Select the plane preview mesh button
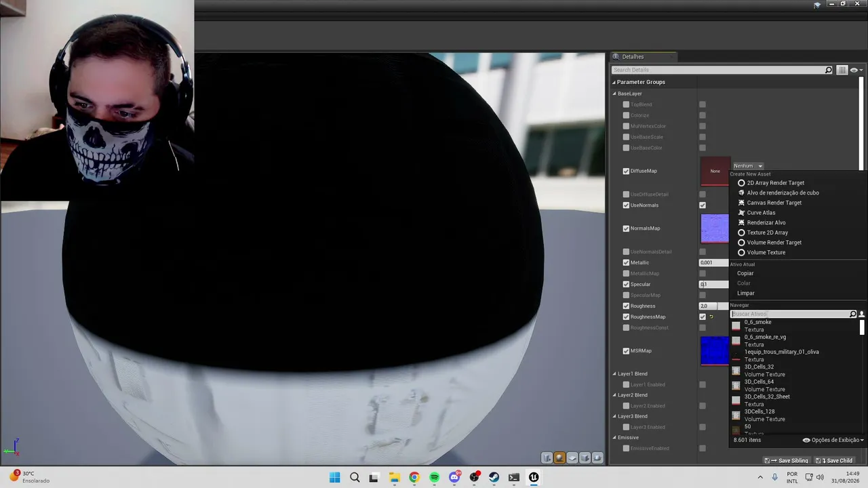Image resolution: width=868 pixels, height=488 pixels. (x=572, y=458)
